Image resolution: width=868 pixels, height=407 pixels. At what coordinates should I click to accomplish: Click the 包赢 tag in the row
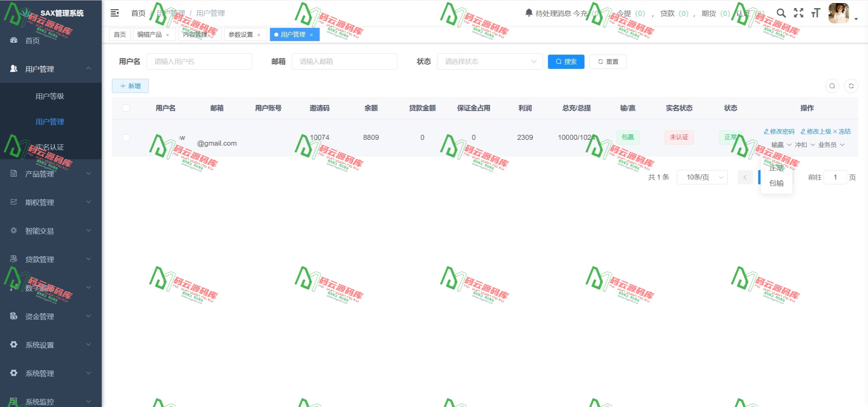click(x=628, y=137)
